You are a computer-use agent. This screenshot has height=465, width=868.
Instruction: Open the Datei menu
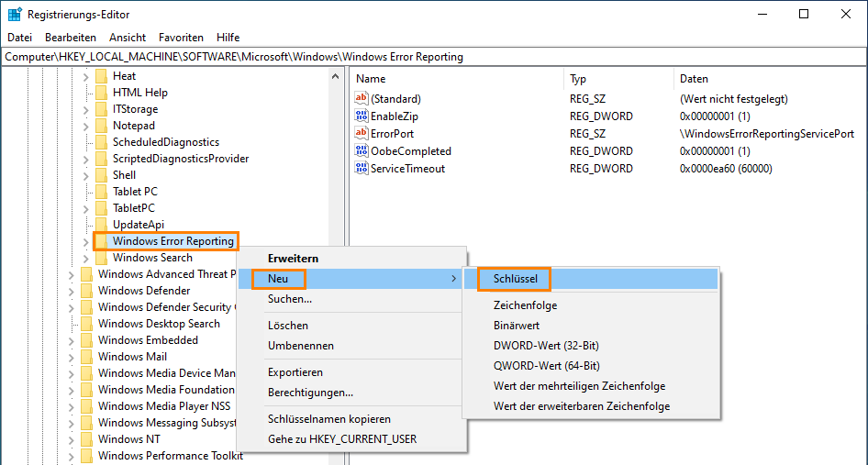[20, 38]
